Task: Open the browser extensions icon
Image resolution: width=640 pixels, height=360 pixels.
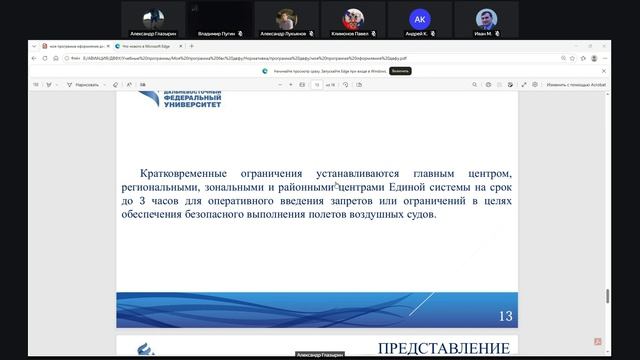Action: tap(583, 58)
